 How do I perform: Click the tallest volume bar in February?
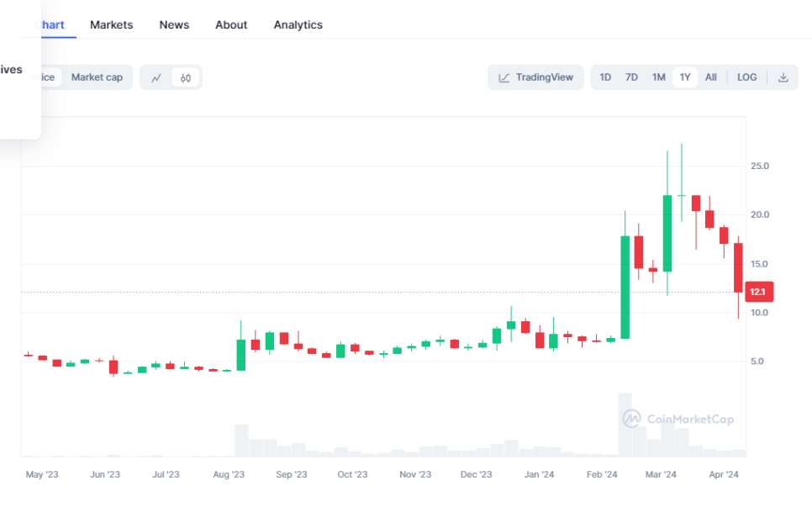(x=625, y=425)
